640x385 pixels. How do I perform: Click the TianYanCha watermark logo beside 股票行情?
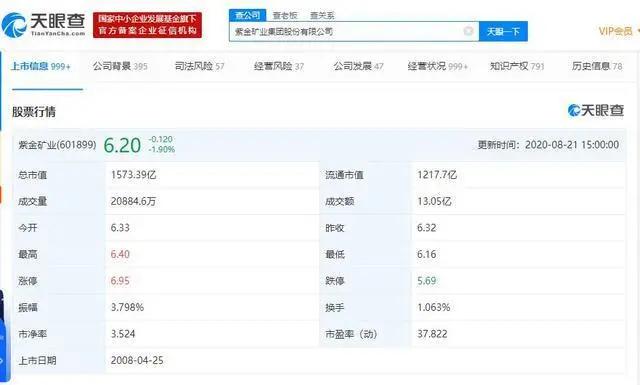596,110
